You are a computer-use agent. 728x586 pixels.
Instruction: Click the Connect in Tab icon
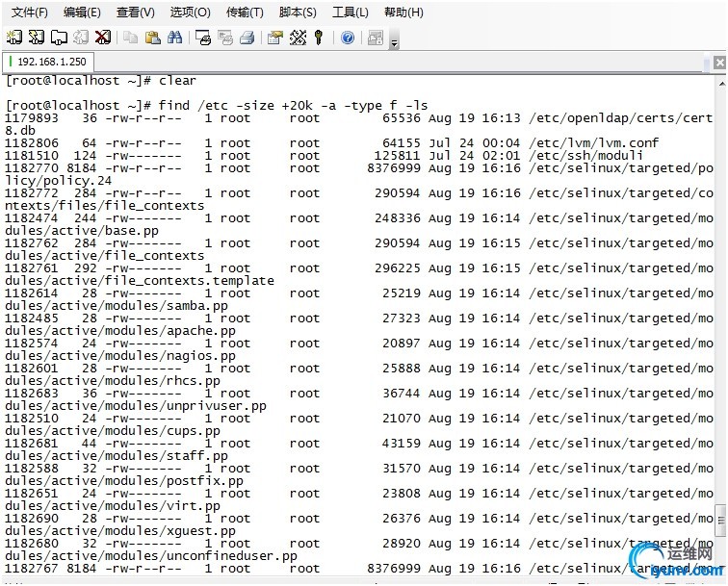(59, 38)
